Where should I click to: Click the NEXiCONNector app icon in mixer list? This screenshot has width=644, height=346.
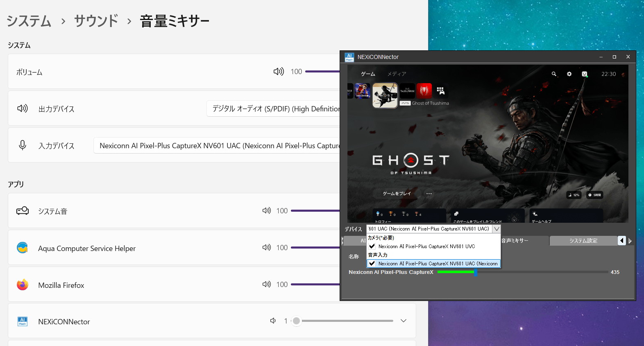coord(23,321)
